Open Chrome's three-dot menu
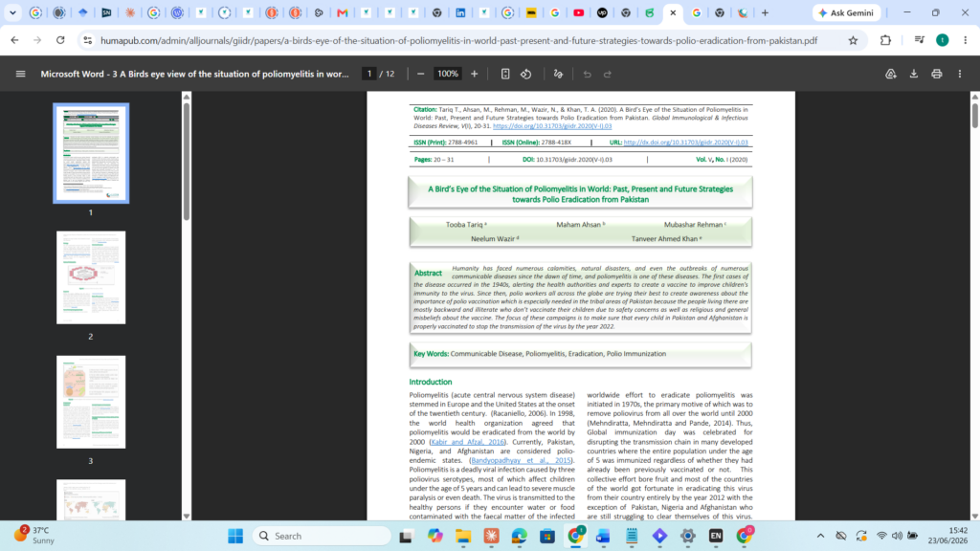The height and width of the screenshot is (551, 980). pyautogui.click(x=966, y=40)
